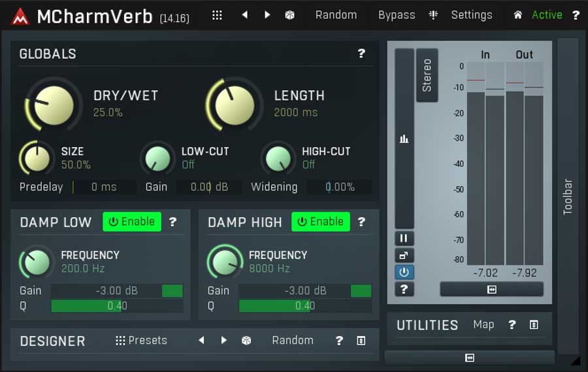Open the UTILITIES help icon
The height and width of the screenshot is (372, 588).
click(512, 325)
